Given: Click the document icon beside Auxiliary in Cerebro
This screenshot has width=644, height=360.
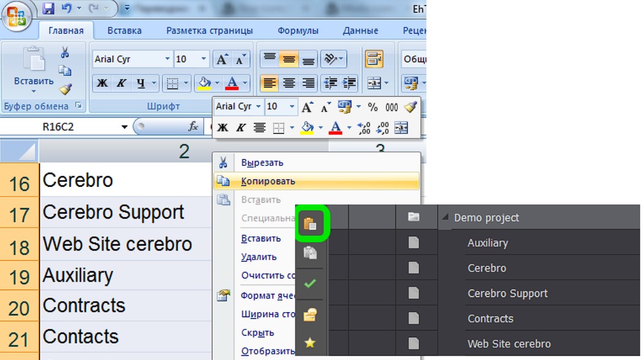Looking at the screenshot, I should [414, 242].
